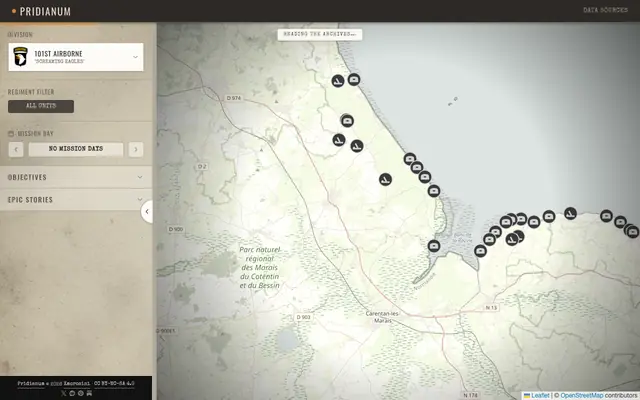
Task: Collapse the sidebar with the round arrow button
Action: point(147,211)
